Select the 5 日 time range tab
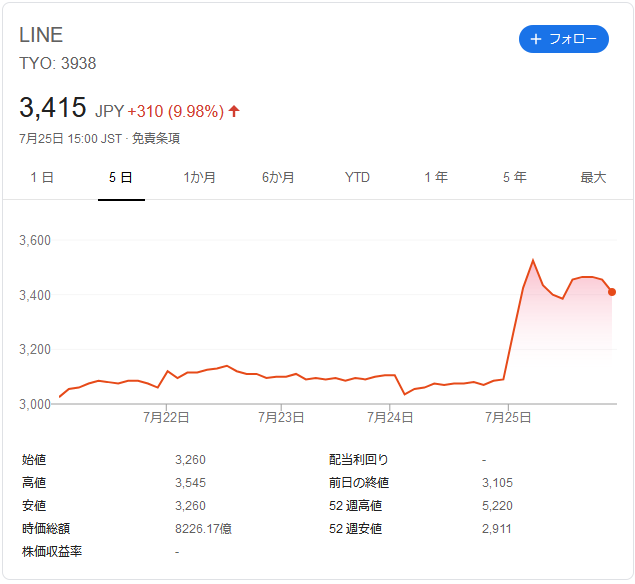This screenshot has height=584, width=635. click(x=121, y=177)
